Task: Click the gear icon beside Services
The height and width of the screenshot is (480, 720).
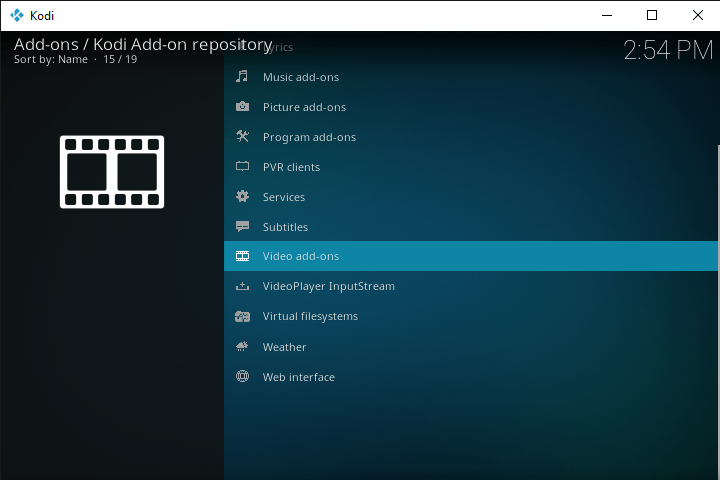Action: pyautogui.click(x=242, y=196)
